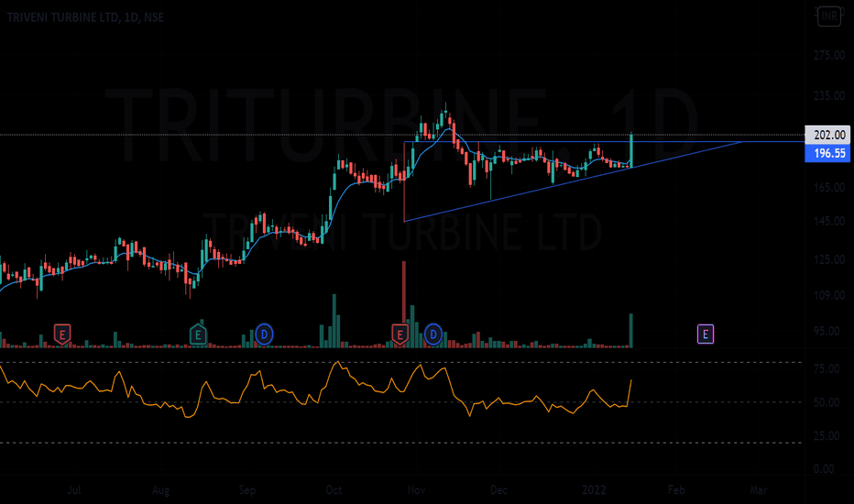Screen dimensions: 854x504
Task: Select the blue 196.55 price label
Action: point(827,153)
